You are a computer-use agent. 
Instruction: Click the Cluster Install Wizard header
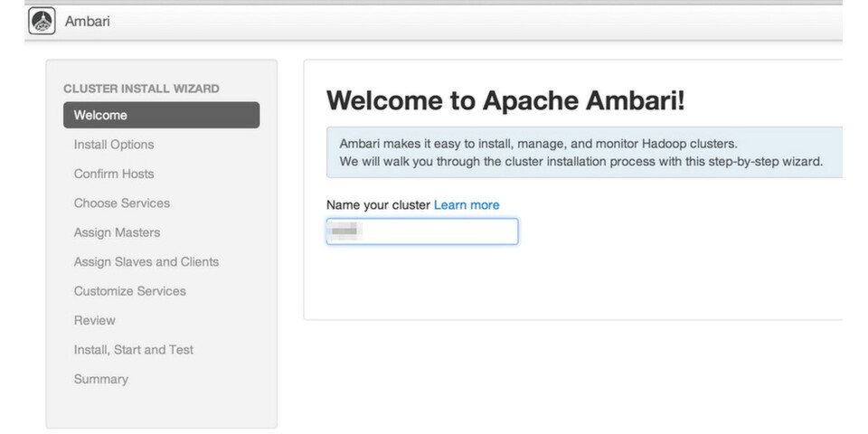click(x=141, y=89)
